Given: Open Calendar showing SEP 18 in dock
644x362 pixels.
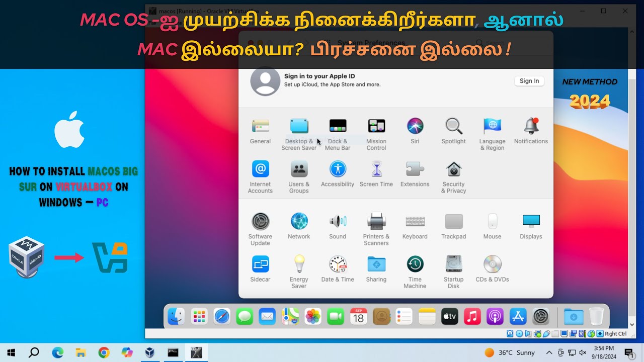Looking at the screenshot, I should pos(359,317).
